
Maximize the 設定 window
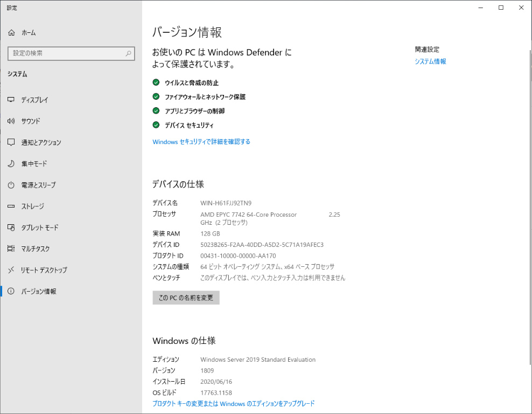[x=501, y=8]
